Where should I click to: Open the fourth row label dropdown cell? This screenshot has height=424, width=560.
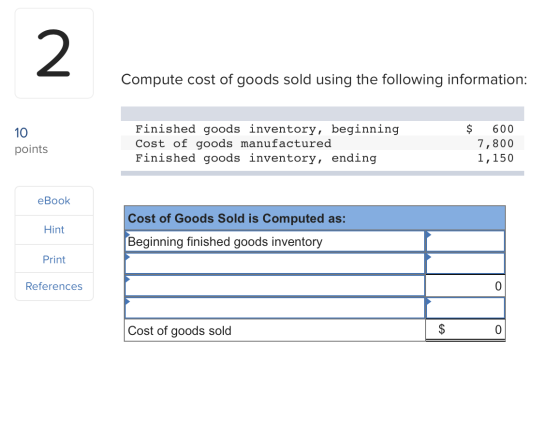point(275,308)
